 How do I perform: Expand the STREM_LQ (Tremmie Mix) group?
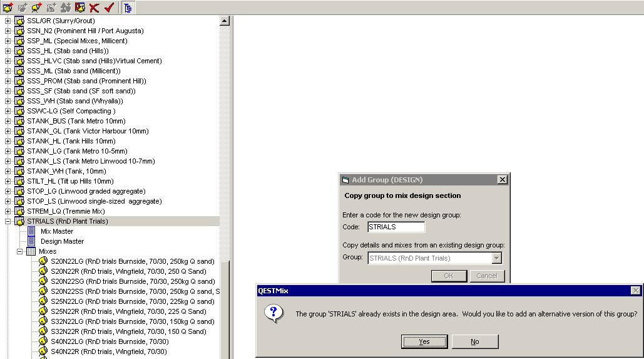(x=8, y=211)
